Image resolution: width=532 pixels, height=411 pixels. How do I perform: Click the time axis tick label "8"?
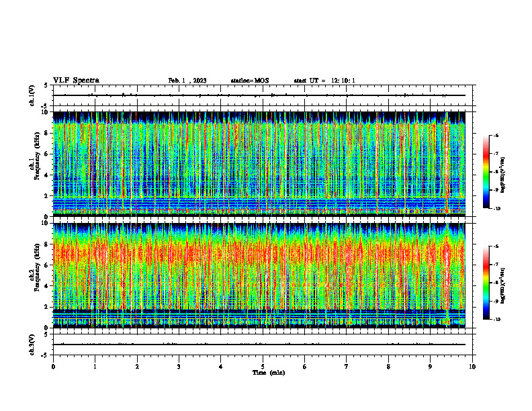tap(388, 367)
